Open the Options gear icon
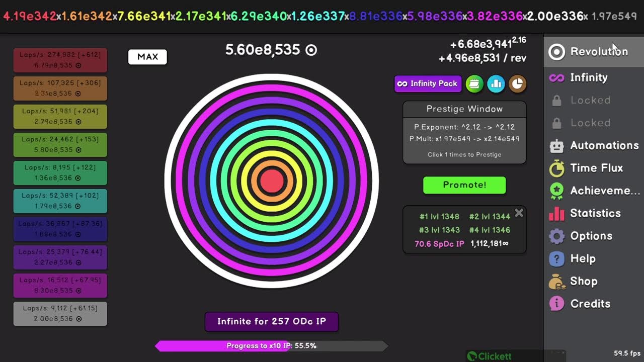 click(x=556, y=236)
